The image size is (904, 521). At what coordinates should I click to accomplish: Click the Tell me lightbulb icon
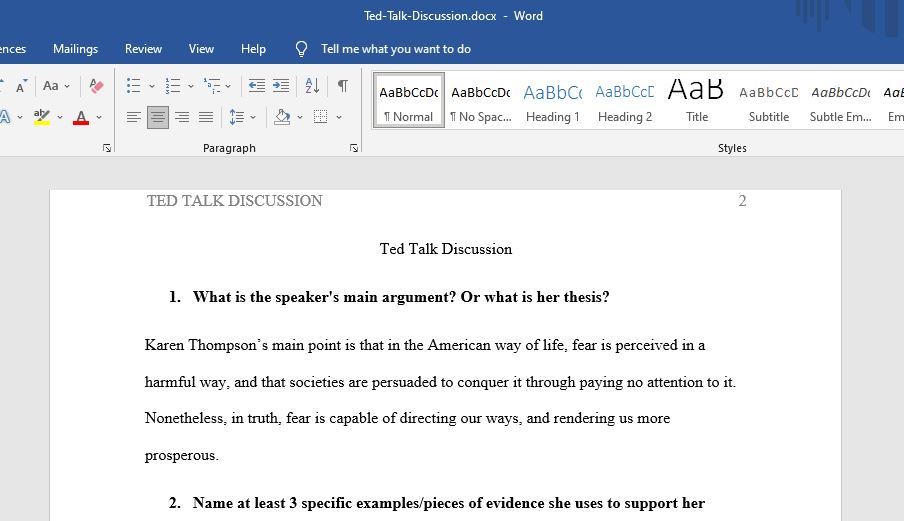point(301,49)
